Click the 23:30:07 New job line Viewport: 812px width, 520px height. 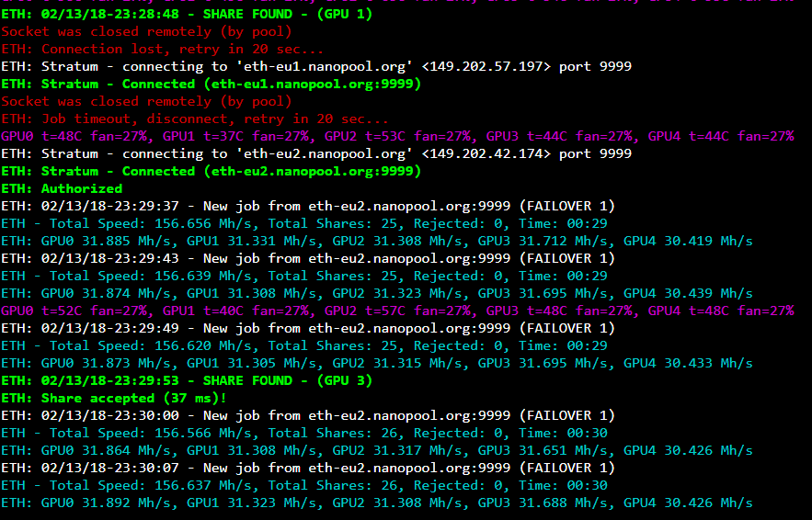click(308, 469)
